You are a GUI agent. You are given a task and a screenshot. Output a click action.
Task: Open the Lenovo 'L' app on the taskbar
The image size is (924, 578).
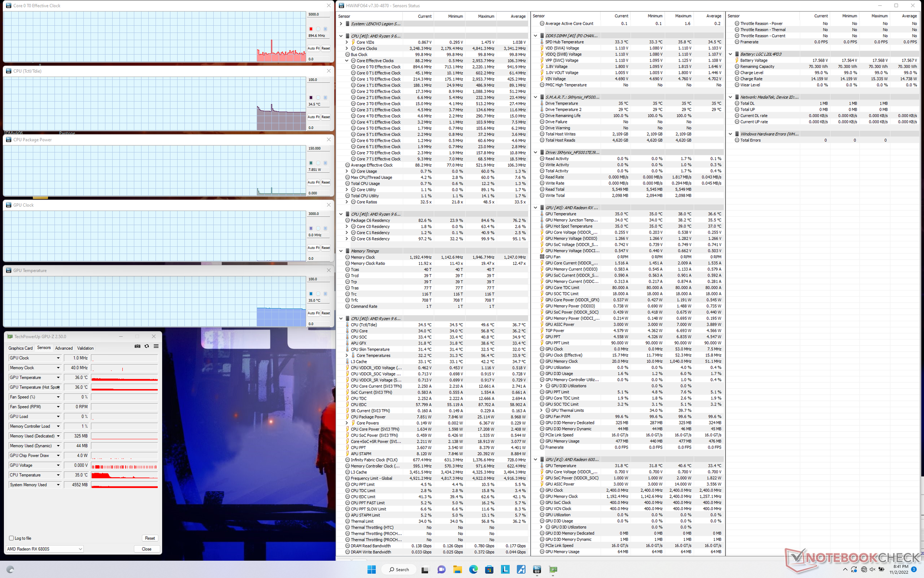(x=505, y=569)
